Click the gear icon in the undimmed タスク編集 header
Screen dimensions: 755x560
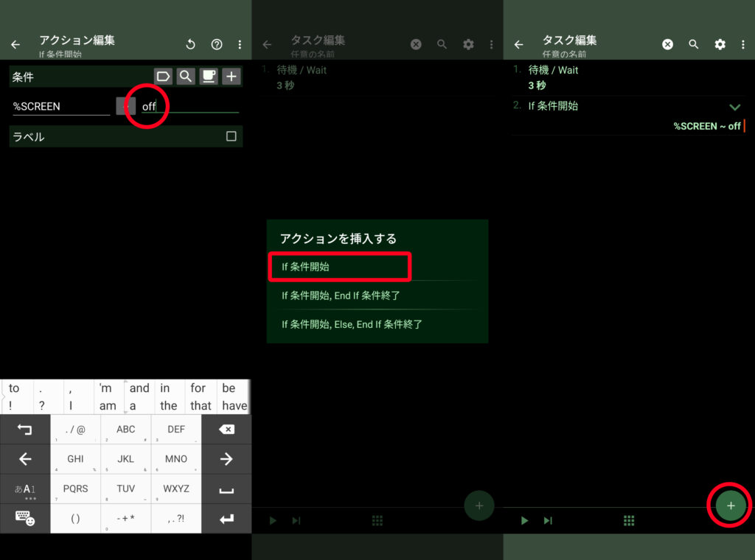(720, 45)
